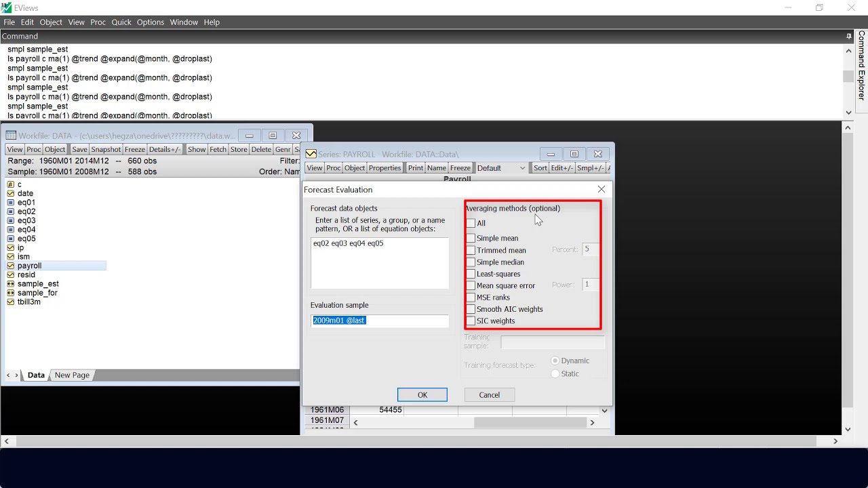868x488 pixels.
Task: Enable the SIC weights checkbox
Action: (x=471, y=321)
